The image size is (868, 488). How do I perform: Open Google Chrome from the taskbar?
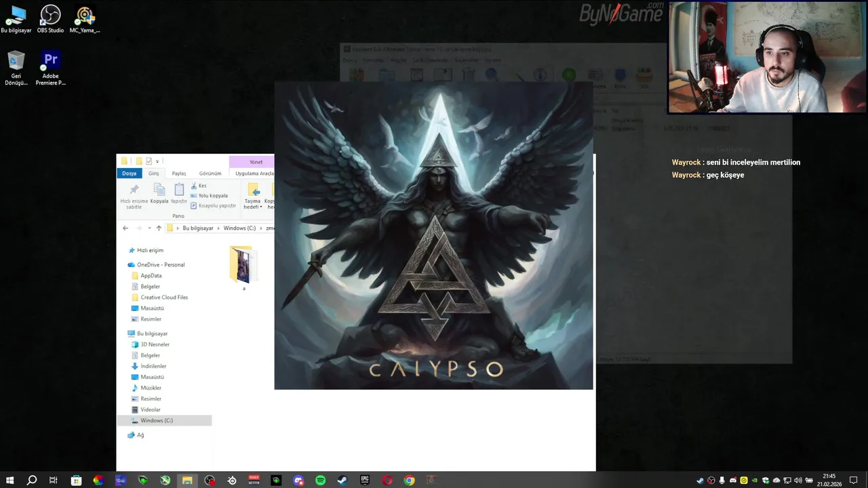pos(409,481)
